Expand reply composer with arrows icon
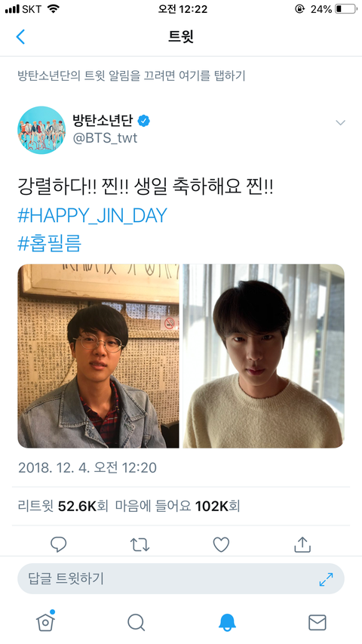Screen dimensions: 362x644 326,579
